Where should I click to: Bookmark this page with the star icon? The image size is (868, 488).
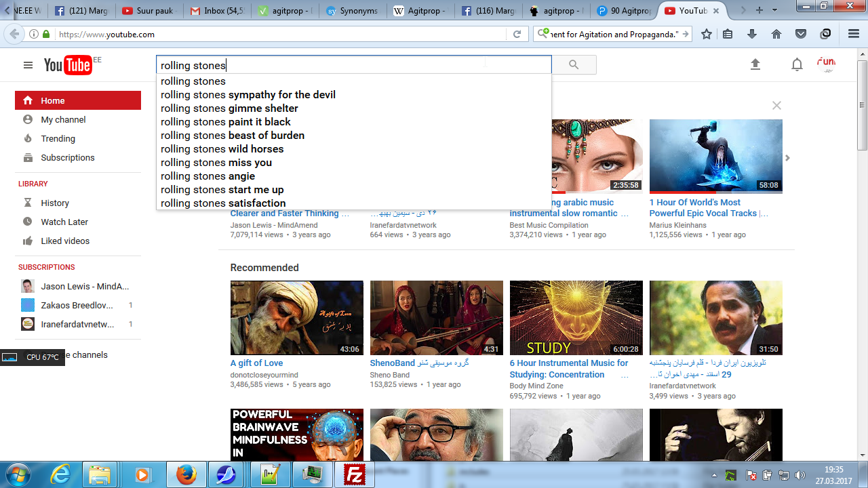707,34
